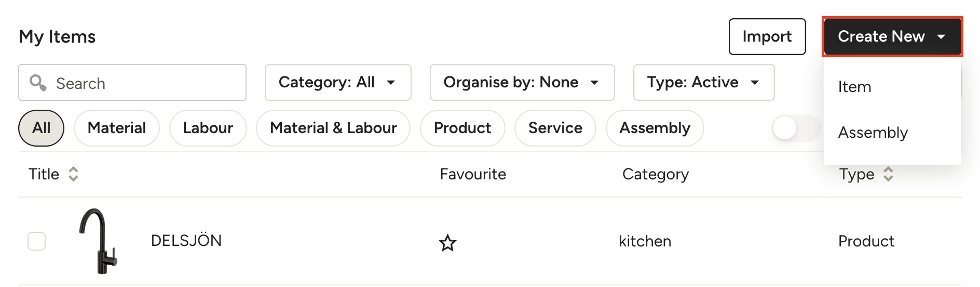980x287 pixels.
Task: Mark DELSJÖN as favourite with star
Action: click(x=447, y=242)
